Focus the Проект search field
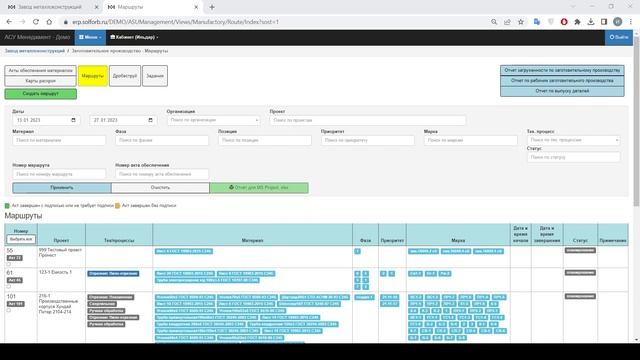640x360 pixels. (368, 120)
